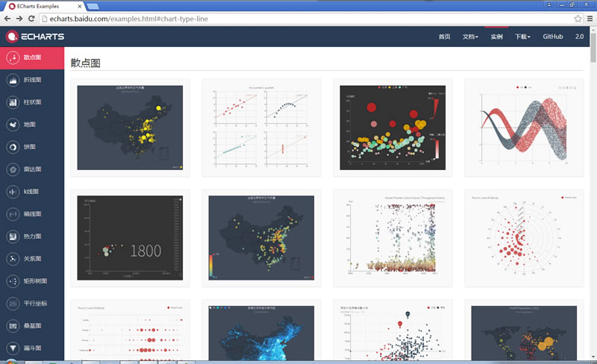The height and width of the screenshot is (364, 597).
Task: Select the funnel chart (漏斗图) sidebar icon
Action: point(13,348)
